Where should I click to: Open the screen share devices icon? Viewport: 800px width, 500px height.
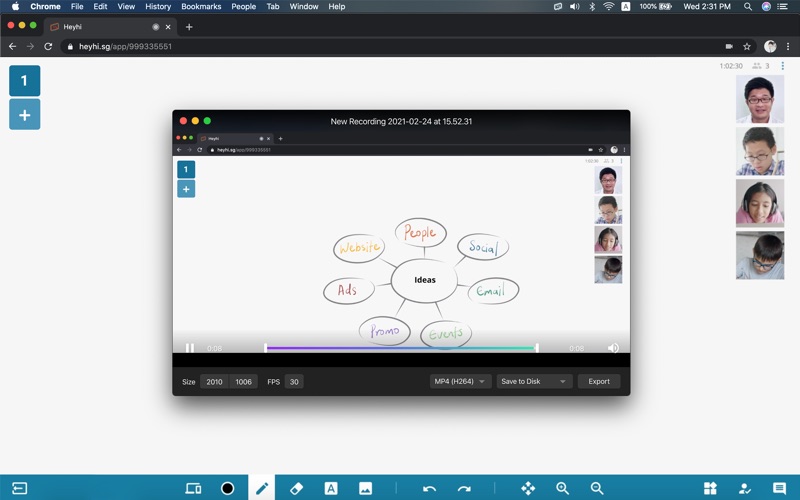coord(193,488)
